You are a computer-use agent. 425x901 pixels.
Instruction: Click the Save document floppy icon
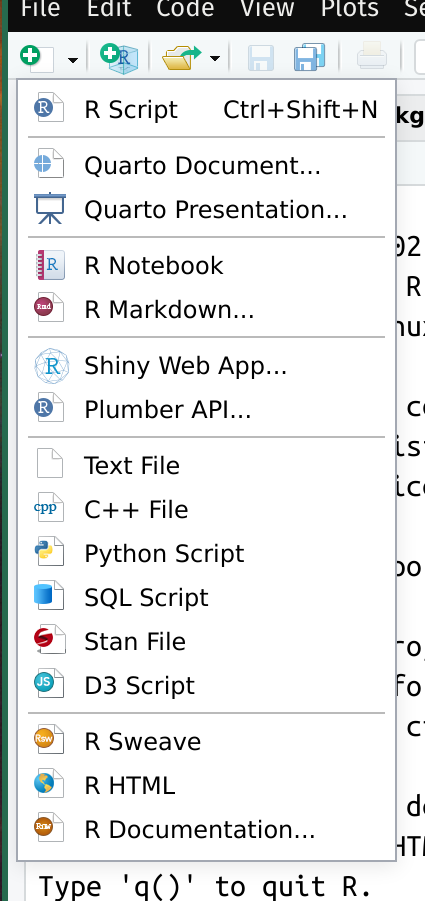point(261,59)
